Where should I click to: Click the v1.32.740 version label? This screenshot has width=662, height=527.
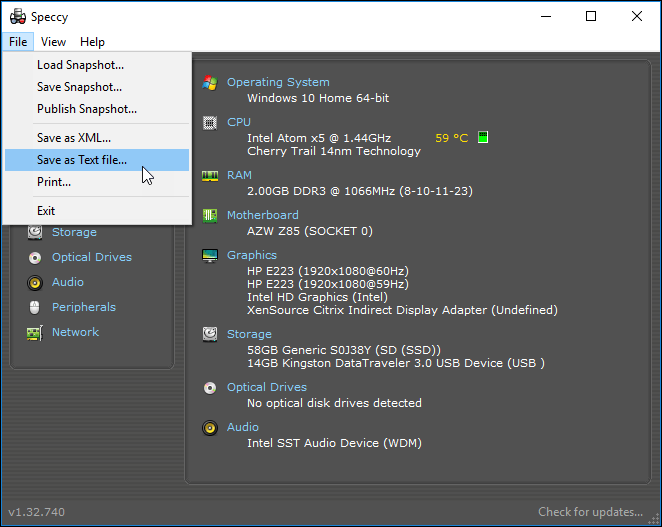(37, 512)
